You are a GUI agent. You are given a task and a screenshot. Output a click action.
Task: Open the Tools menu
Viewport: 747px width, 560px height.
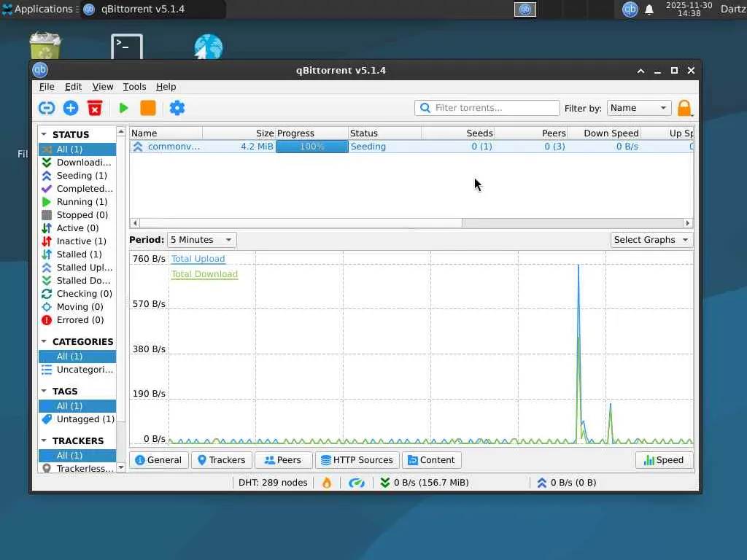tap(135, 87)
